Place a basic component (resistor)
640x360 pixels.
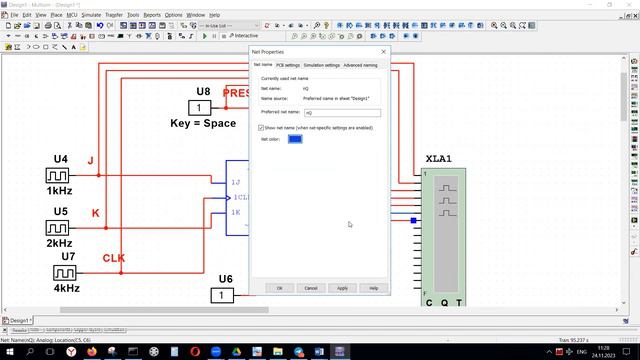tap(18, 36)
